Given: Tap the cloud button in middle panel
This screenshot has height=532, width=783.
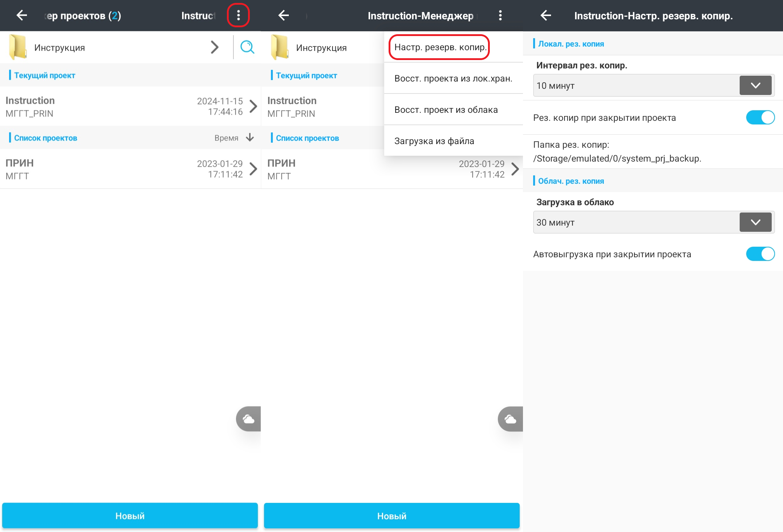Looking at the screenshot, I should coord(511,419).
